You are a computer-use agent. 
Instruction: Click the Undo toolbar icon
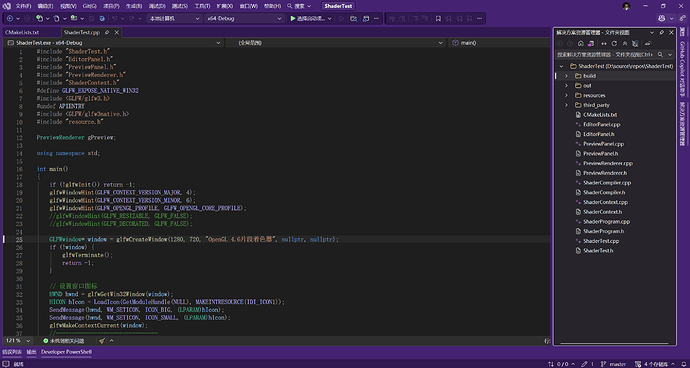(x=114, y=18)
